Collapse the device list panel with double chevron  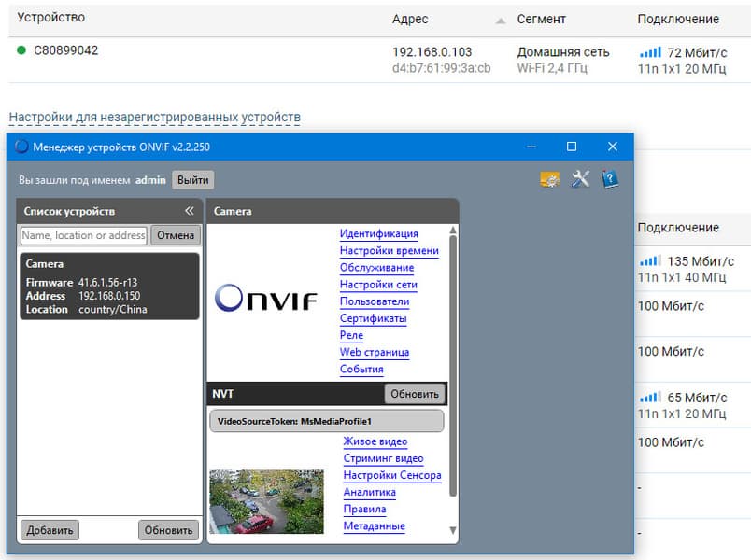tap(190, 211)
